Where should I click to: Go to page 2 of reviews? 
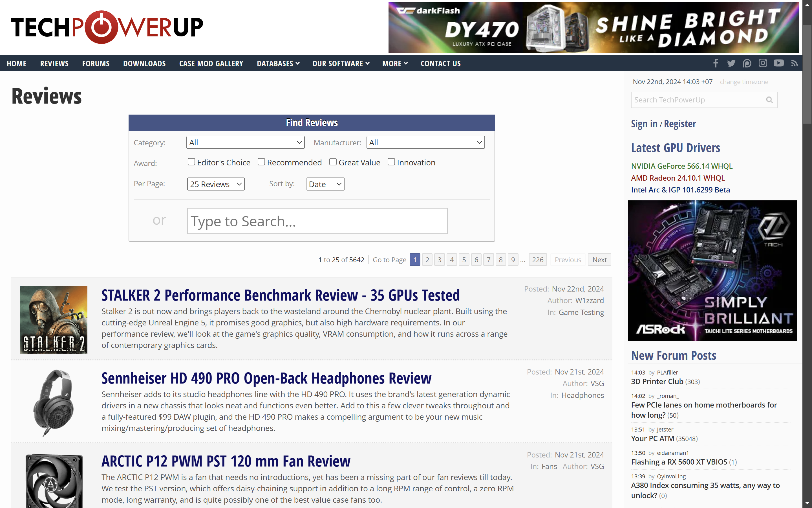[x=427, y=259]
